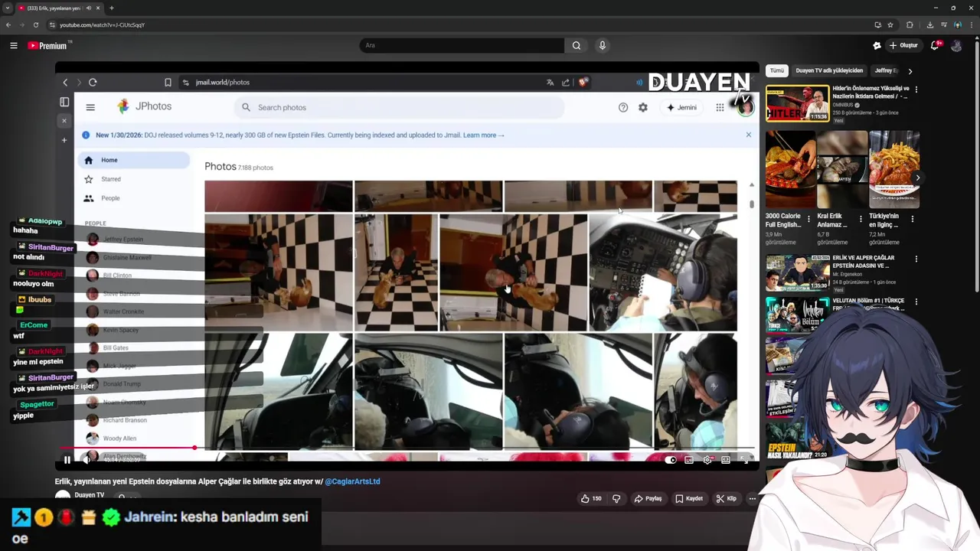980x551 pixels.
Task: Open the @CaglarArtsLtd channel link
Action: pyautogui.click(x=352, y=481)
